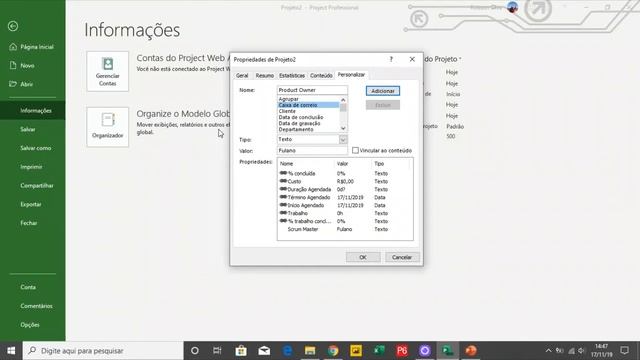
Task: Click the Tipo column header
Action: (379, 164)
